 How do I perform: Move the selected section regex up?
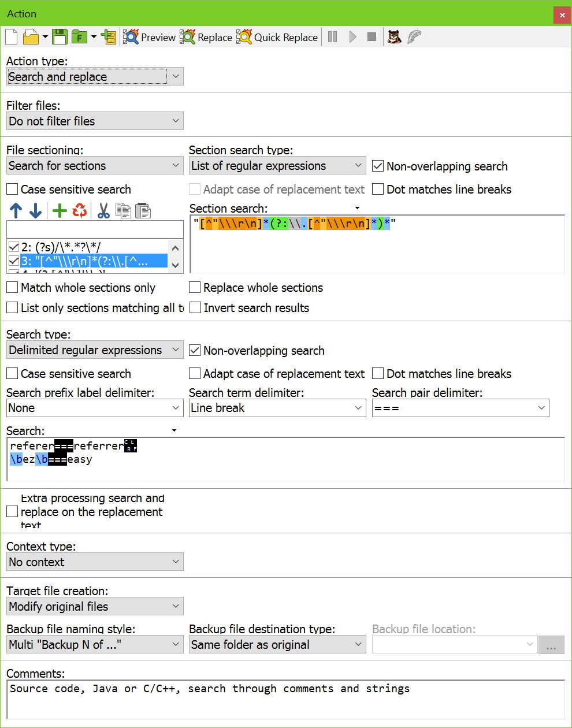click(x=16, y=210)
